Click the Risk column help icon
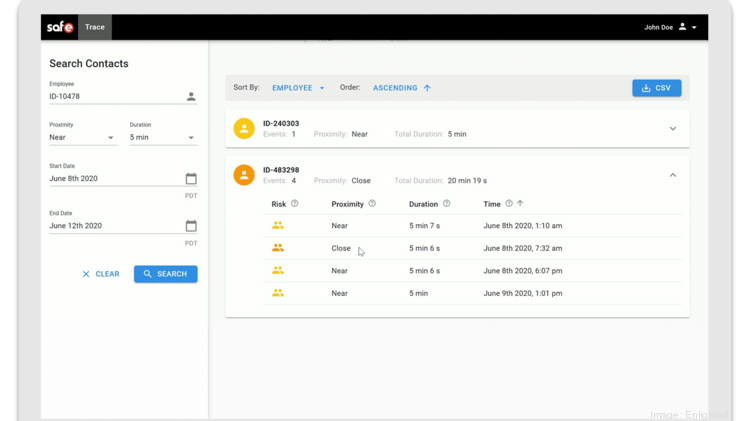 (x=294, y=204)
